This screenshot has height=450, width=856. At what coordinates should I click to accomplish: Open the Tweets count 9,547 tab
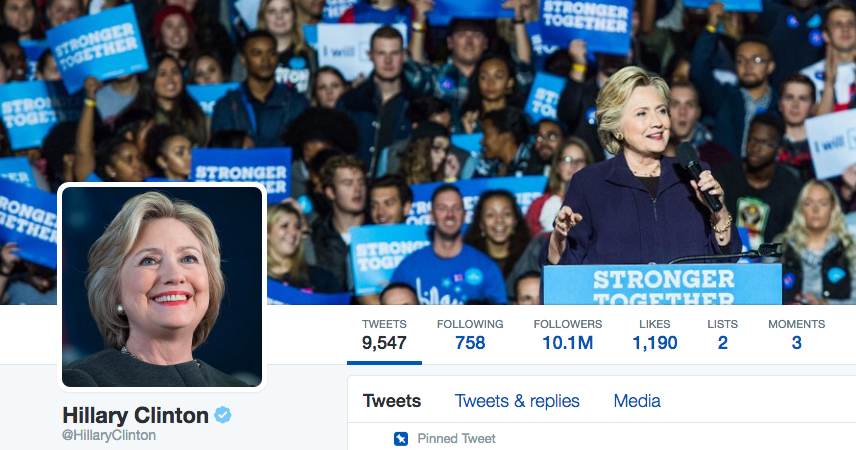[384, 335]
